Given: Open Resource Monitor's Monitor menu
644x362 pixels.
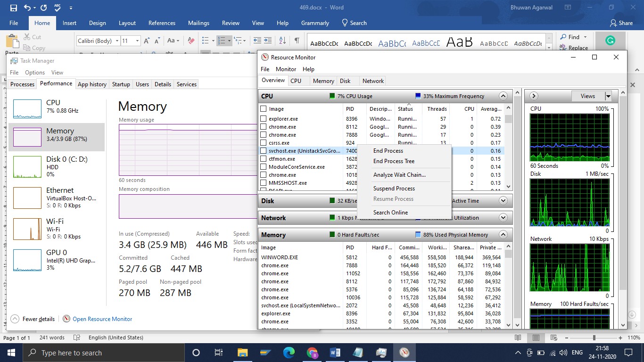Looking at the screenshot, I should pos(286,69).
